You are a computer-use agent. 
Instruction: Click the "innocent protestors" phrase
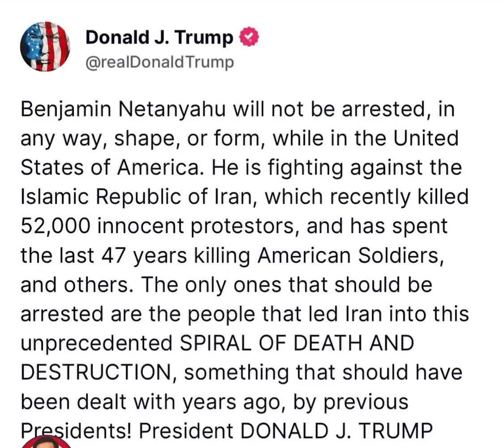pos(196,226)
